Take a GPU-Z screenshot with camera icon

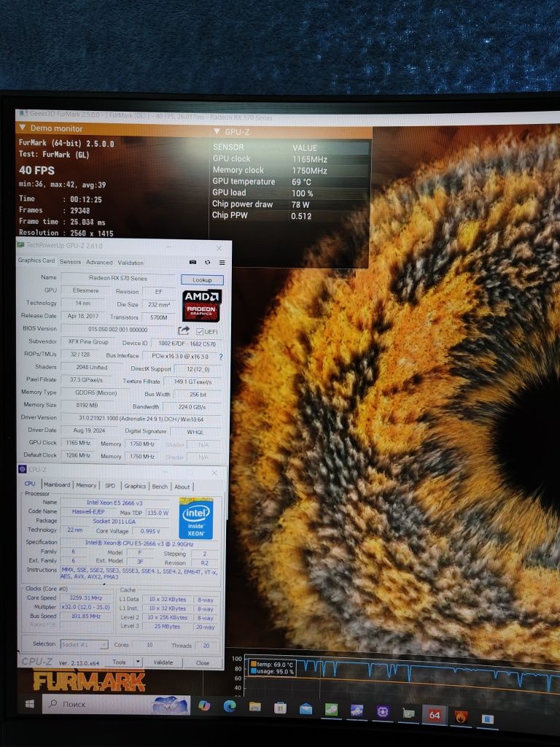point(192,262)
